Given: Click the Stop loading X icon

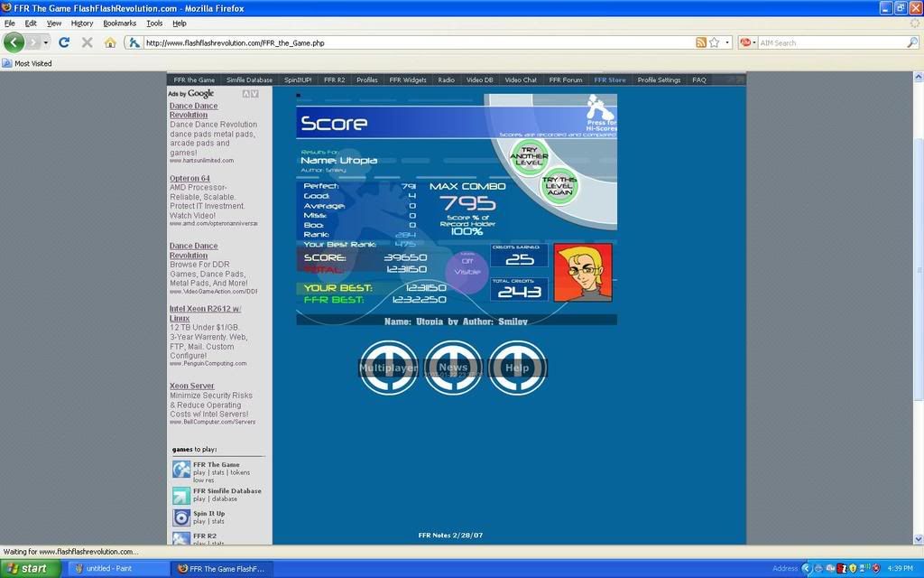Looking at the screenshot, I should click(87, 42).
